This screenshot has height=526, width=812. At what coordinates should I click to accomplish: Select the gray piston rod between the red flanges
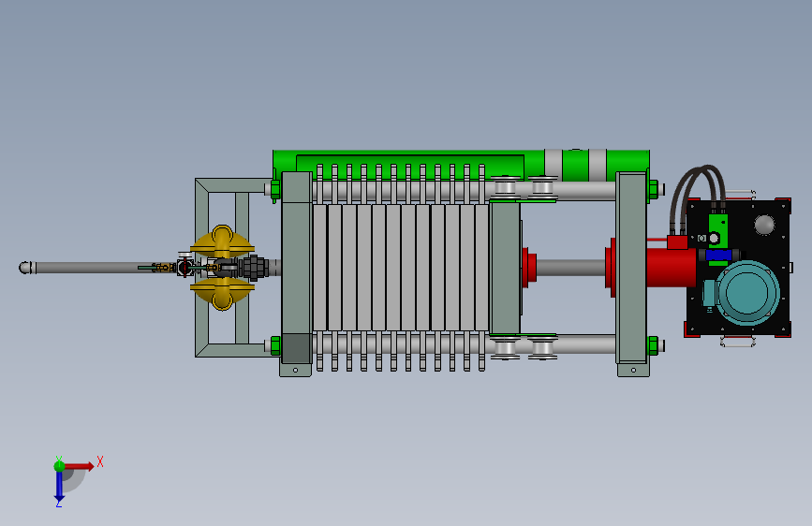pyautogui.click(x=570, y=268)
